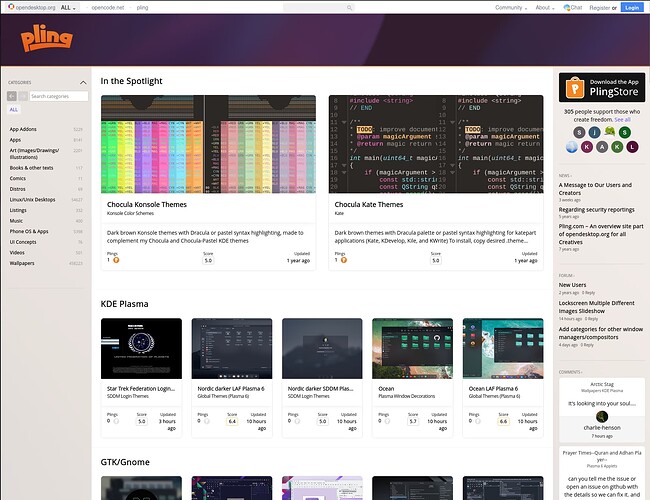This screenshot has height=500, width=650.
Task: Open the Chocula Konsole Themes preview image
Action: [x=208, y=144]
